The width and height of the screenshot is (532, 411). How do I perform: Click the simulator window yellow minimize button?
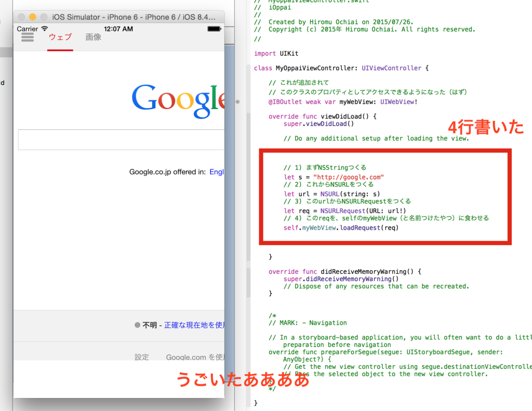pyautogui.click(x=33, y=17)
